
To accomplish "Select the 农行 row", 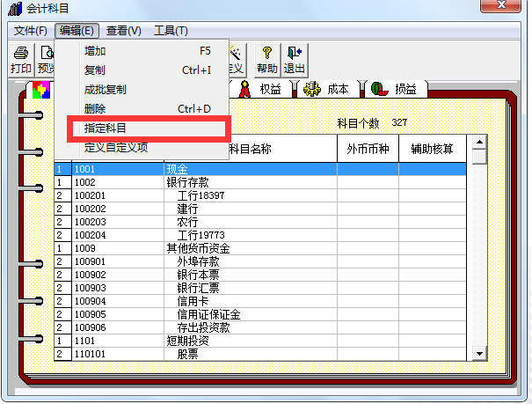I will [260, 222].
